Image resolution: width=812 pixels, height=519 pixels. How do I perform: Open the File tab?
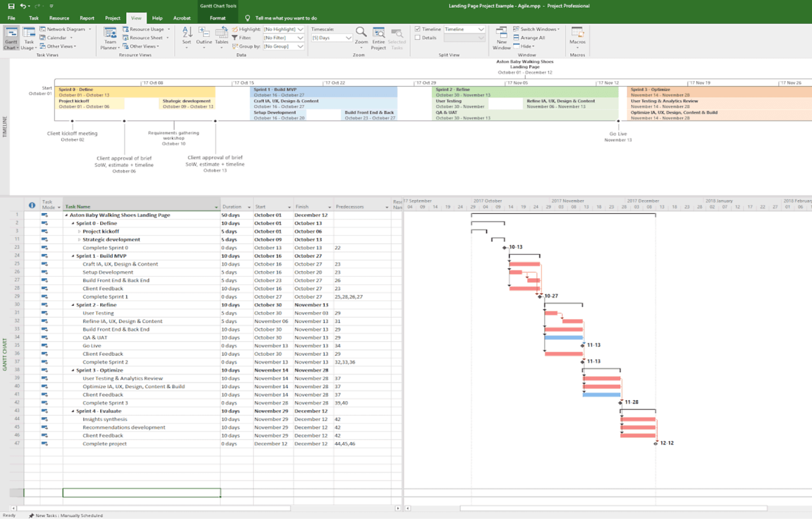click(11, 18)
